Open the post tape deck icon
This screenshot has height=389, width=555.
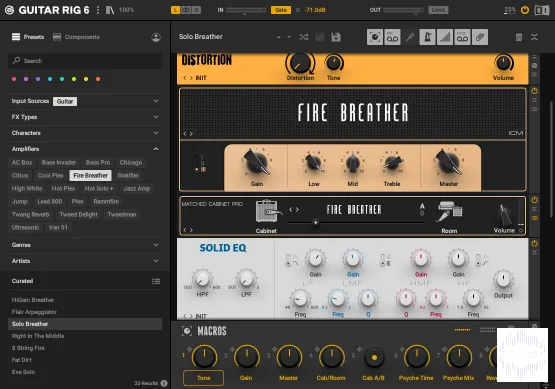coord(462,37)
